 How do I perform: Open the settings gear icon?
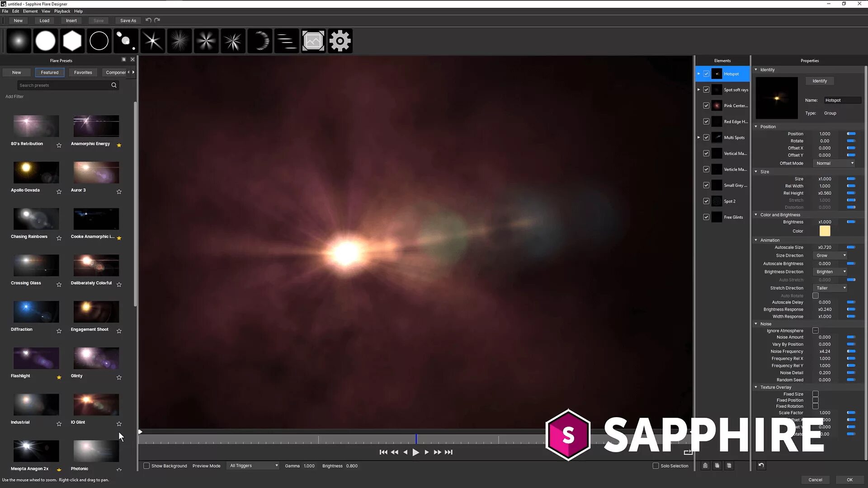point(340,40)
